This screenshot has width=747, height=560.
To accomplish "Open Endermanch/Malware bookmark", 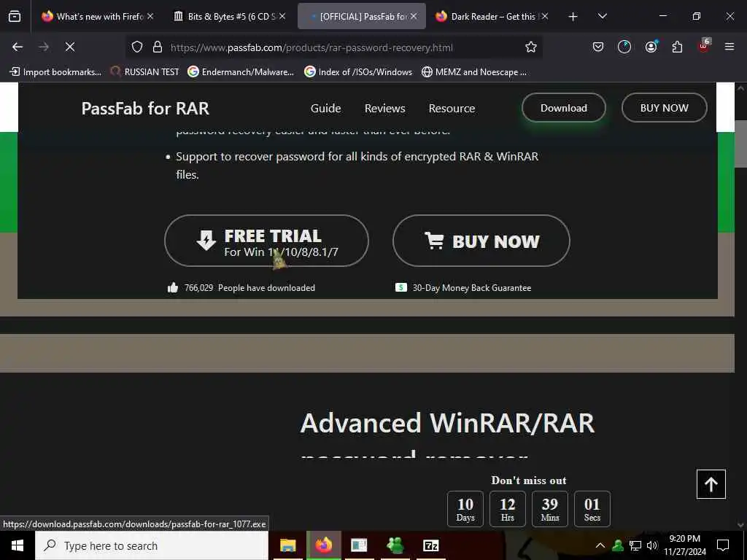I will 241,72.
